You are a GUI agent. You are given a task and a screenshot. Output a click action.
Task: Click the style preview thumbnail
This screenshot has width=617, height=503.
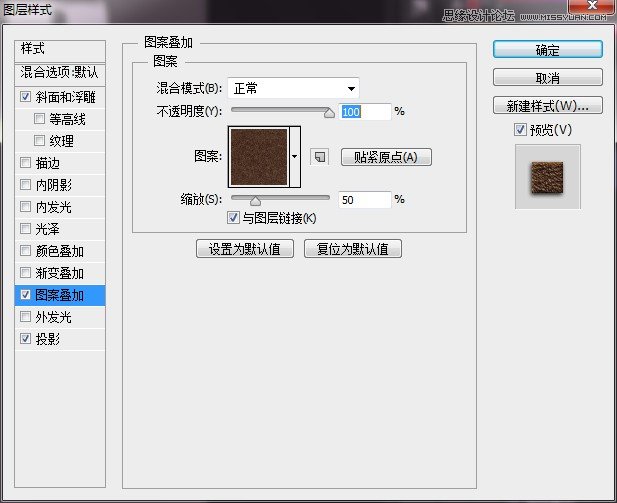(547, 177)
